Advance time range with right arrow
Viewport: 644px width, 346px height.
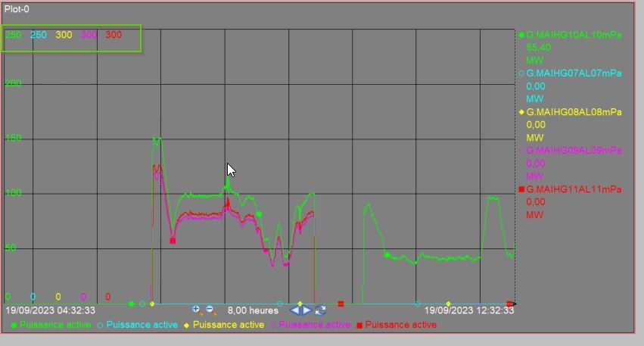pos(308,310)
